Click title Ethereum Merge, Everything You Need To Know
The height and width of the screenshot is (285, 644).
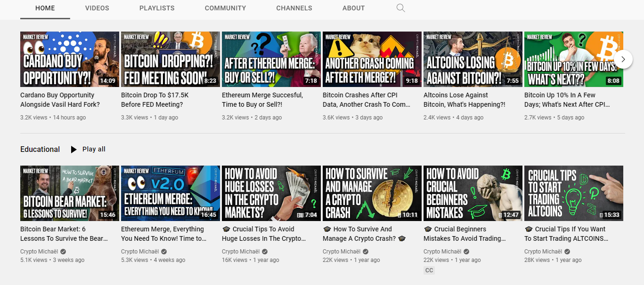point(164,234)
